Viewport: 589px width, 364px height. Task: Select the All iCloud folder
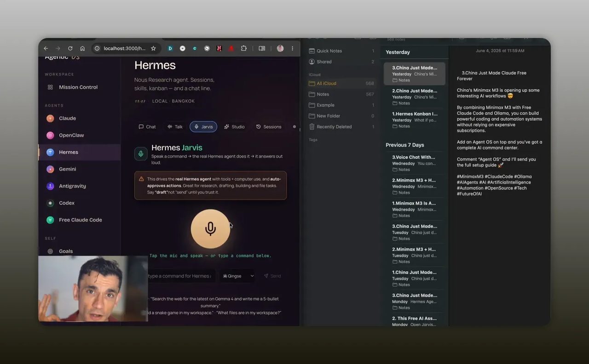pos(341,83)
